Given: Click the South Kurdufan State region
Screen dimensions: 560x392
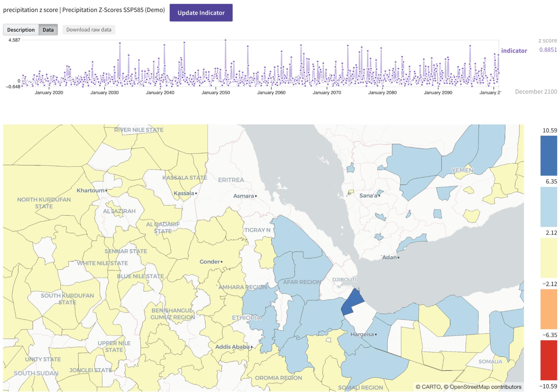Looking at the screenshot, I should [67, 299].
